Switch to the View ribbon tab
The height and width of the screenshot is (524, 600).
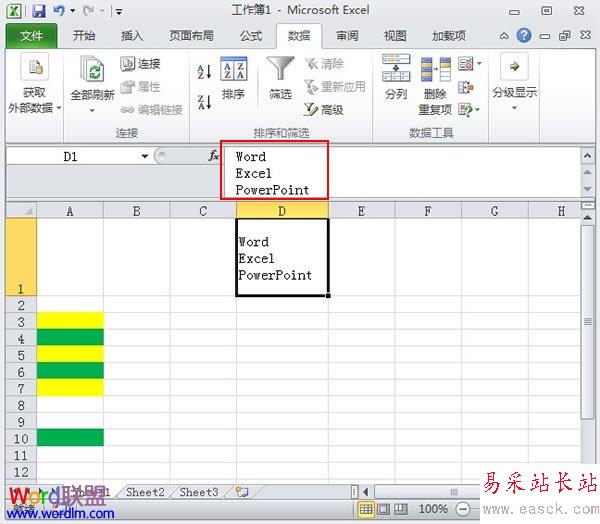(x=395, y=36)
